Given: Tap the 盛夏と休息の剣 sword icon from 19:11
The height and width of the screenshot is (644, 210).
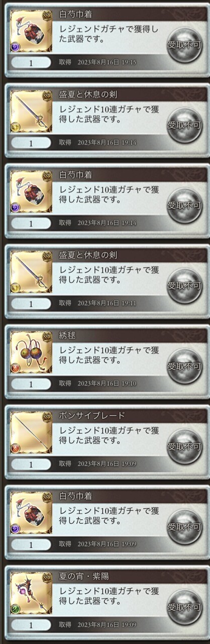Looking at the screenshot, I should 31,272.
